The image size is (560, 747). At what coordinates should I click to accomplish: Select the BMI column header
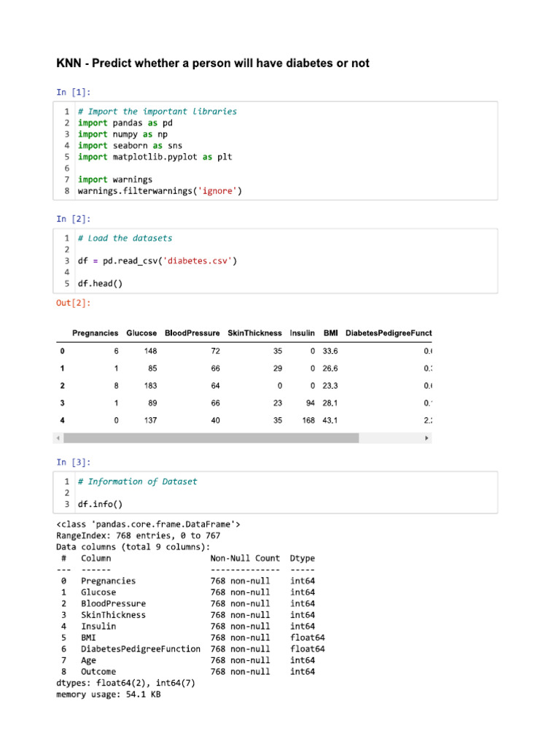[330, 333]
